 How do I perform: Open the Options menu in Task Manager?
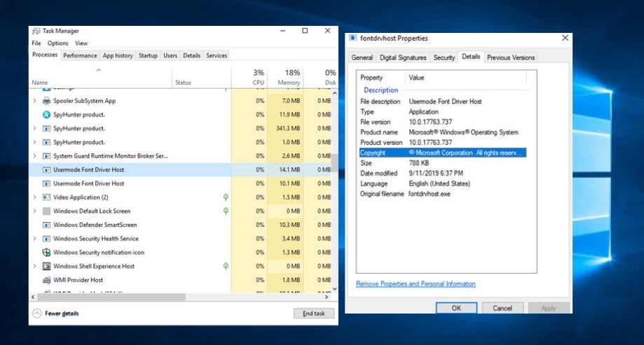click(58, 43)
